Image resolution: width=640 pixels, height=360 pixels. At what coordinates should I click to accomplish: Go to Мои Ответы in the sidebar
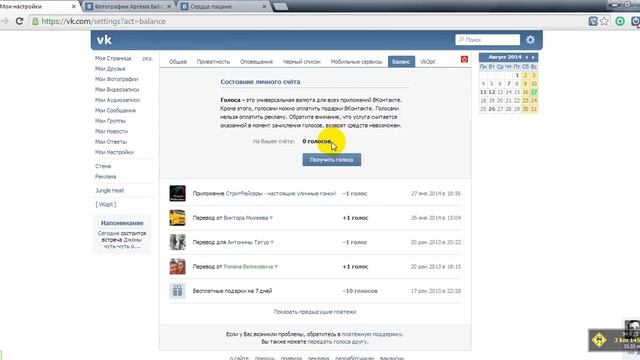tap(111, 142)
